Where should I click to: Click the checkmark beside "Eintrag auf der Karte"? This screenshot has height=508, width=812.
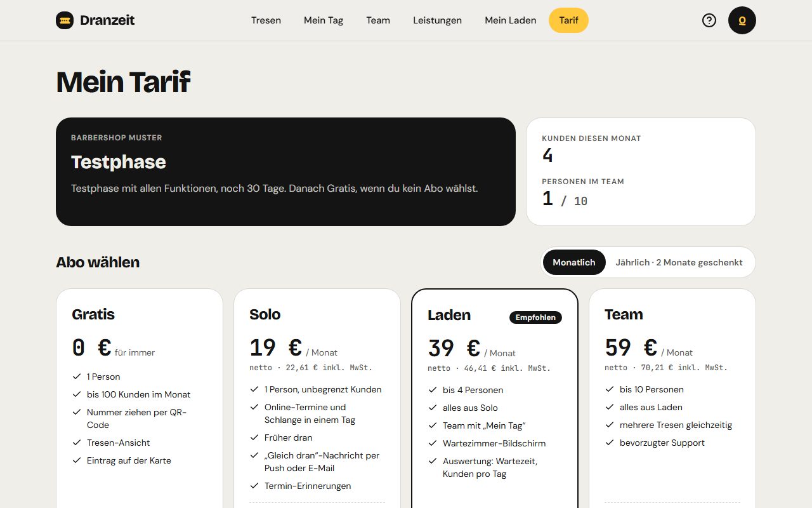77,460
